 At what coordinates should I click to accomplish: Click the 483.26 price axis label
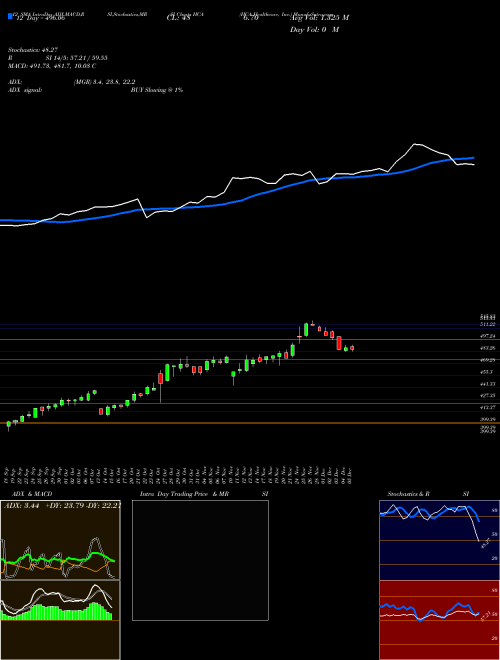[489, 348]
